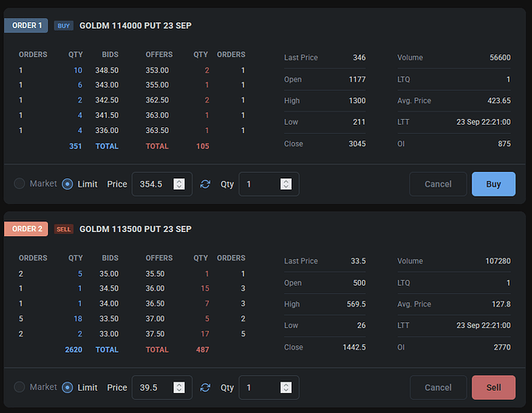Focus the Order 1 price field showing 354.5
This screenshot has width=532, height=413.
click(153, 184)
